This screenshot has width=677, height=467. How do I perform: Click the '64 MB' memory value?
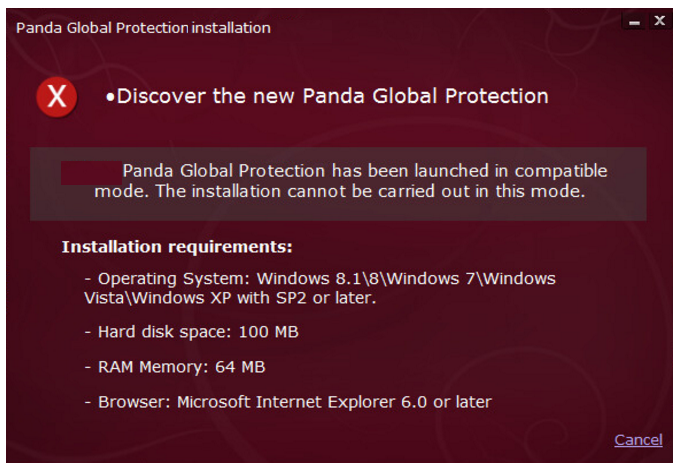click(240, 367)
